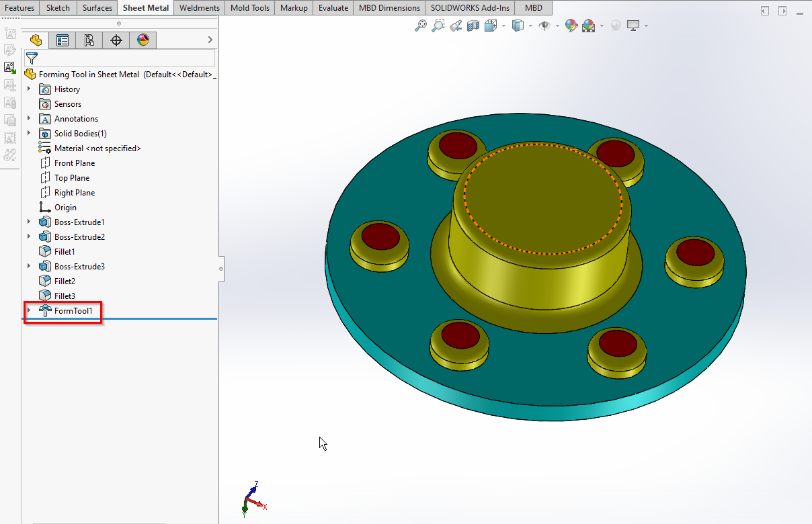Expand the History folder
Image resolution: width=812 pixels, height=524 pixels.
click(x=29, y=89)
